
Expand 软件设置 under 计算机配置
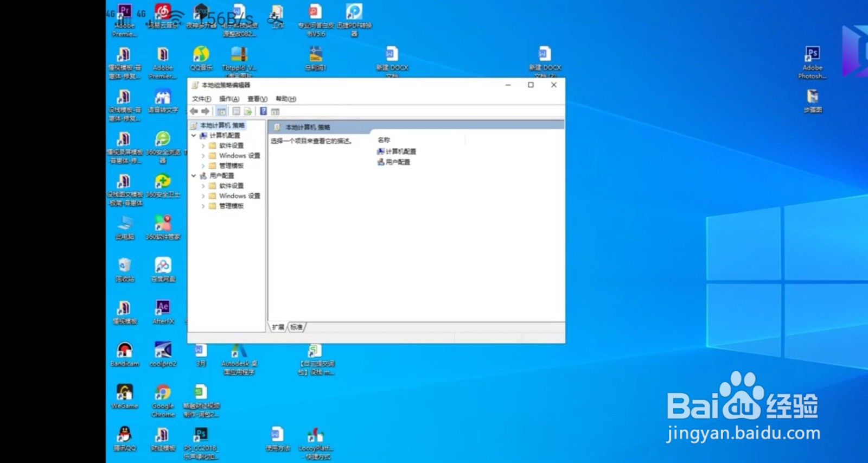click(x=203, y=145)
